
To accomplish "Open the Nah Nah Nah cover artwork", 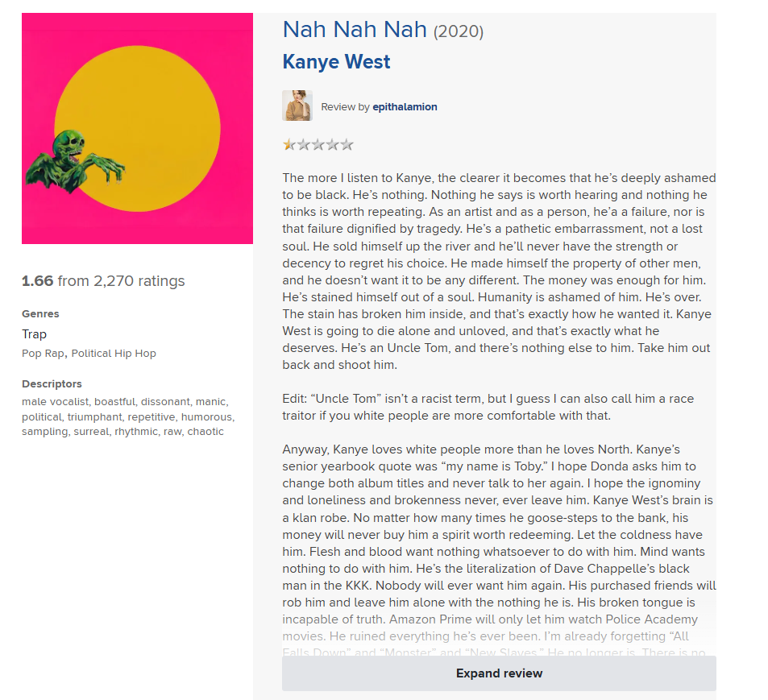I will [137, 128].
